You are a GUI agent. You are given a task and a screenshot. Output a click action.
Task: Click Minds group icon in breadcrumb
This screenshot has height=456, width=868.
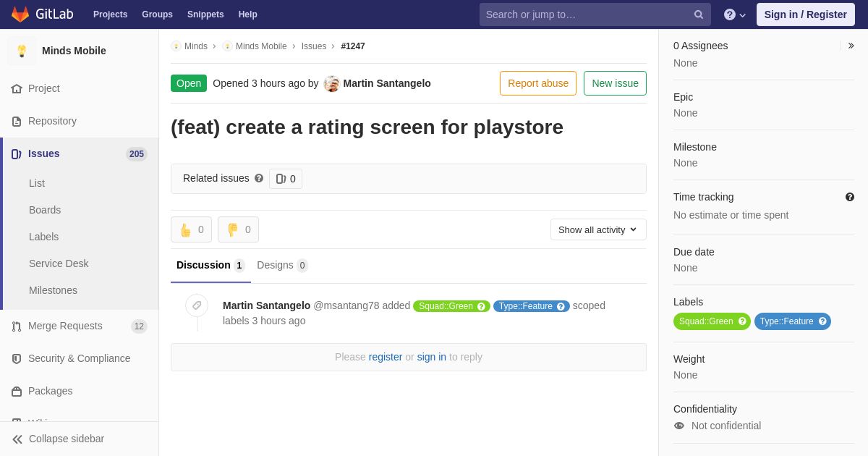(176, 46)
